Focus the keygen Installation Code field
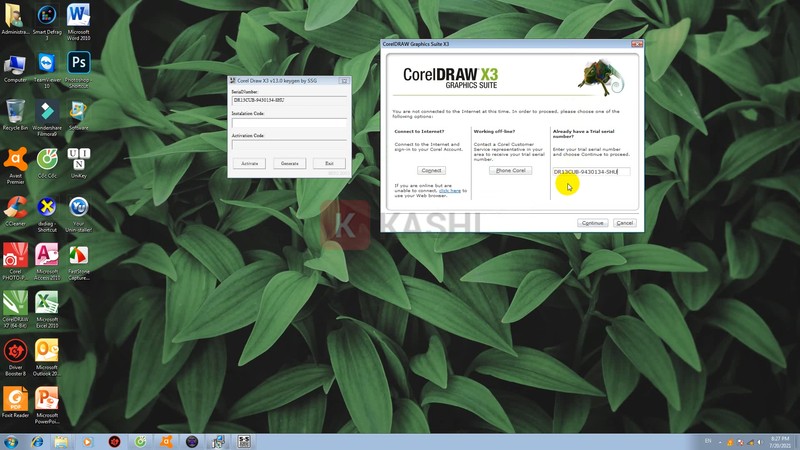 [289, 122]
